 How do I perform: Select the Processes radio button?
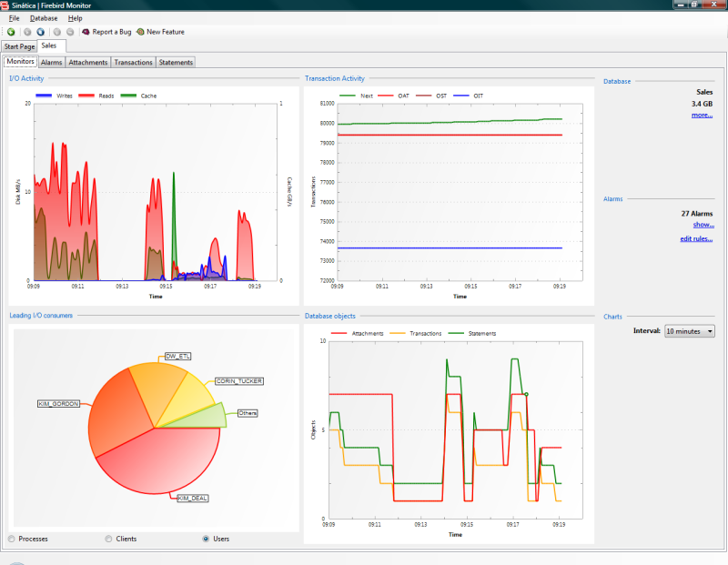[12, 539]
